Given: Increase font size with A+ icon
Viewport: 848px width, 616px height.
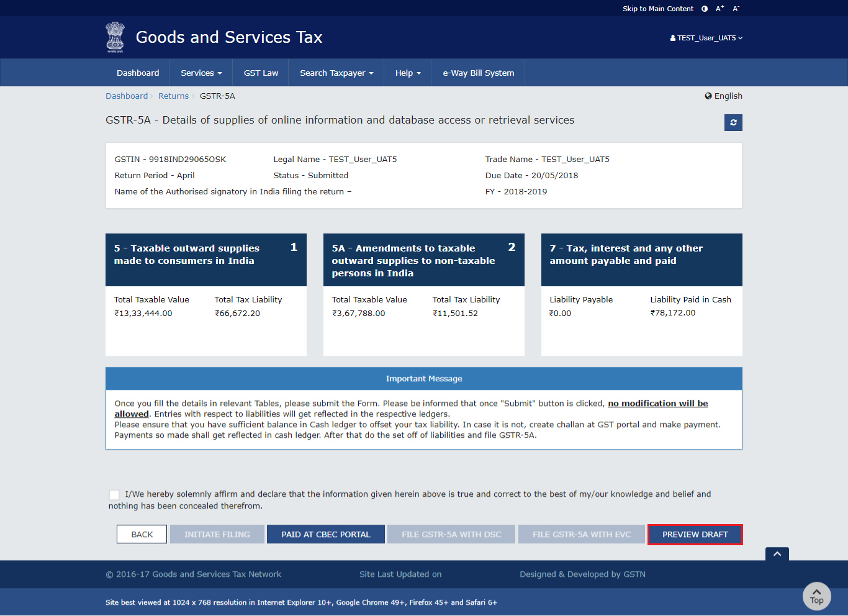Looking at the screenshot, I should (x=719, y=9).
